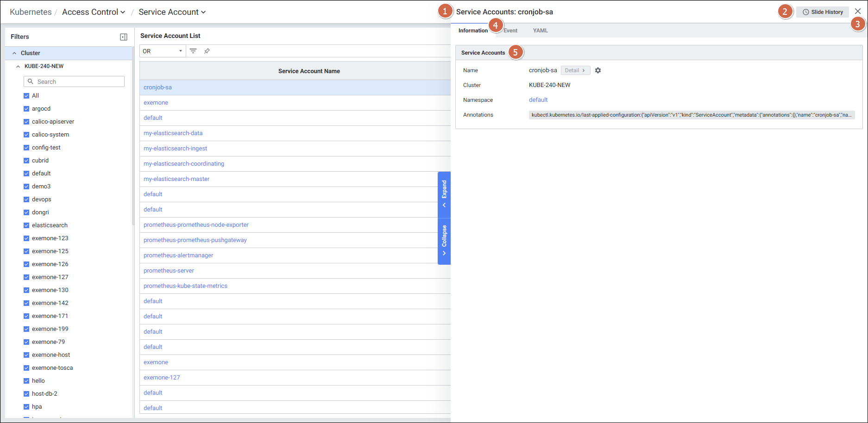Screen dimensions: 868x423
Task: Open the Access Control breadcrumb dropdown
Action: (94, 12)
